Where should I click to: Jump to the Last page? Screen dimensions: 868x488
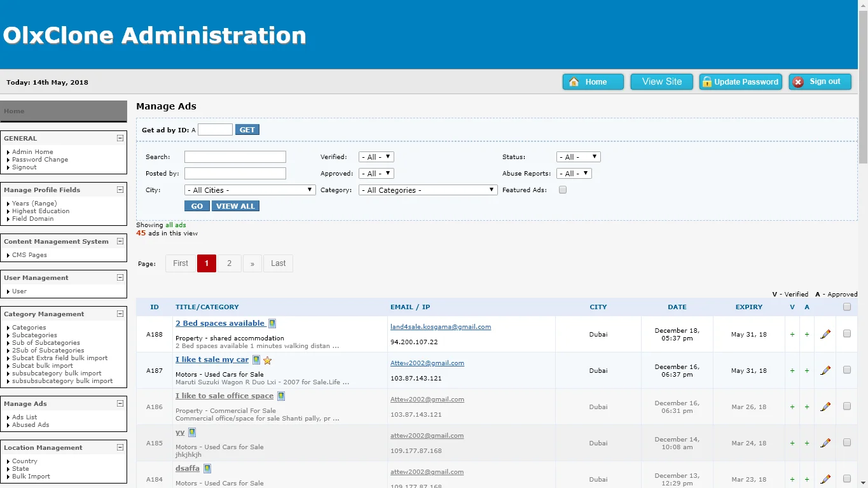279,263
